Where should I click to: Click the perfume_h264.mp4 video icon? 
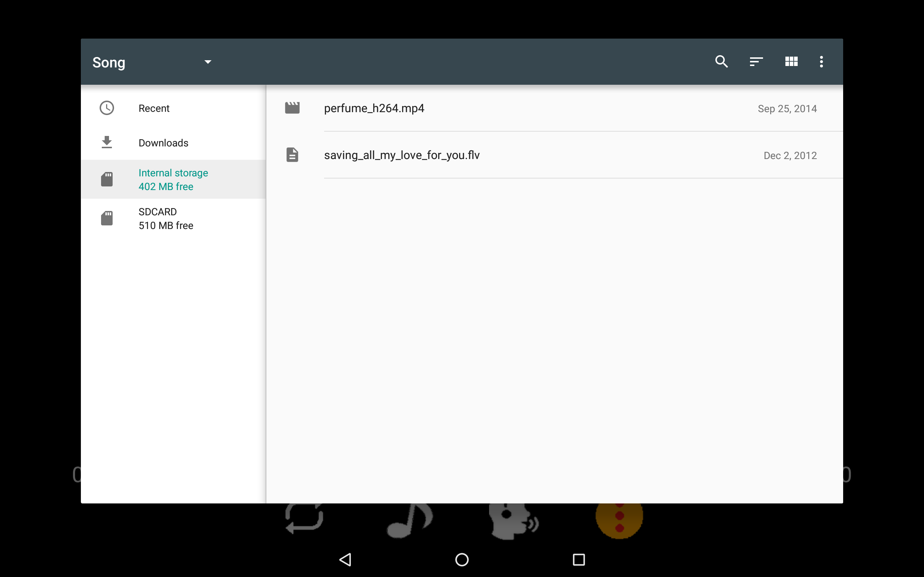coord(292,108)
